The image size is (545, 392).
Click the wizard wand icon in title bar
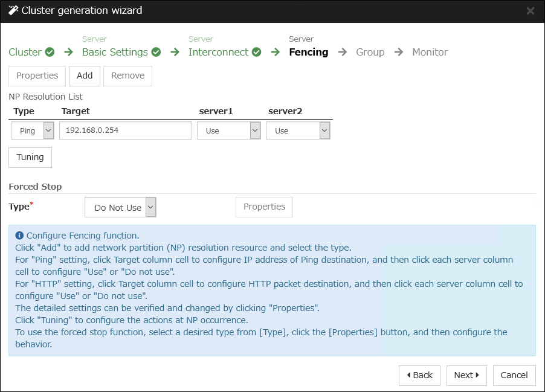tap(13, 10)
